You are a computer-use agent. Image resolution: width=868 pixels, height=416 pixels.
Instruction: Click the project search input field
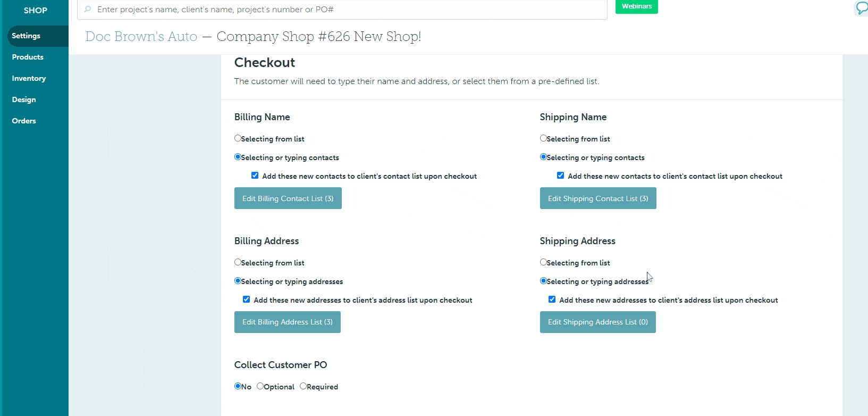(345, 10)
